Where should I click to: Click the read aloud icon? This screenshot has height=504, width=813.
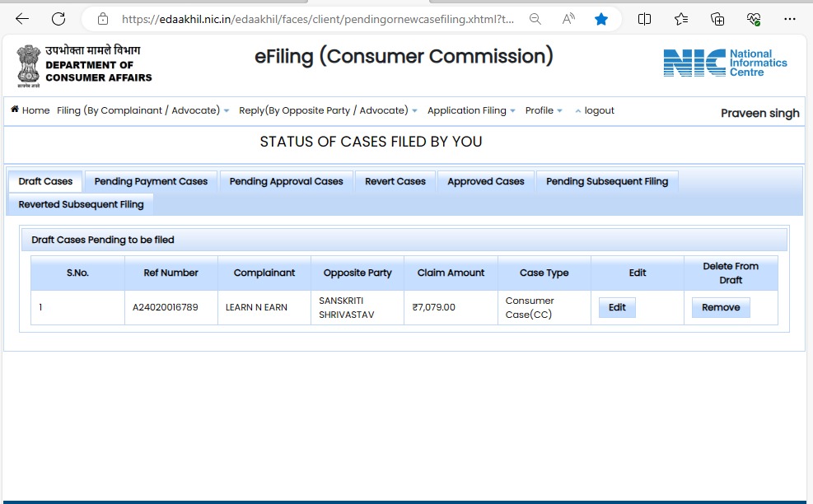coord(568,19)
